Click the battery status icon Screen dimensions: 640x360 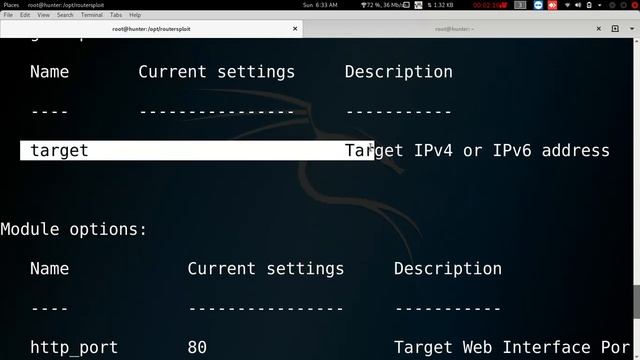tap(589, 5)
